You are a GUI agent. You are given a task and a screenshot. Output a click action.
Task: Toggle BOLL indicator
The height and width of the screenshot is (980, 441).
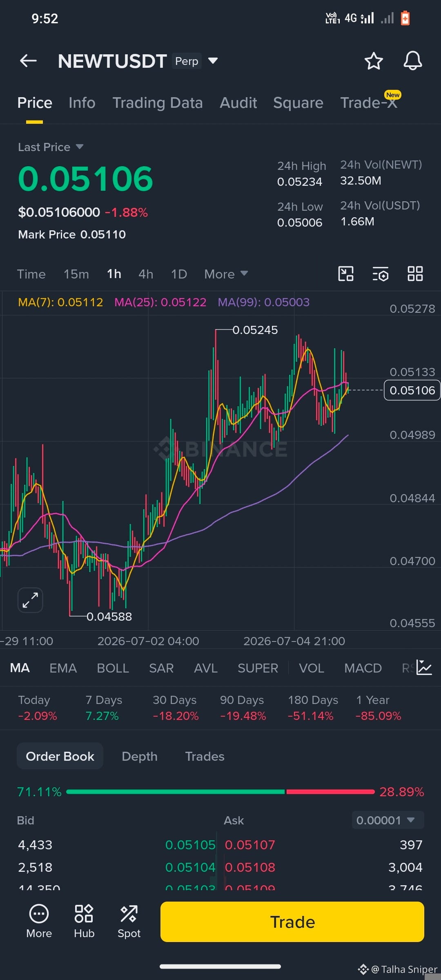tap(113, 668)
